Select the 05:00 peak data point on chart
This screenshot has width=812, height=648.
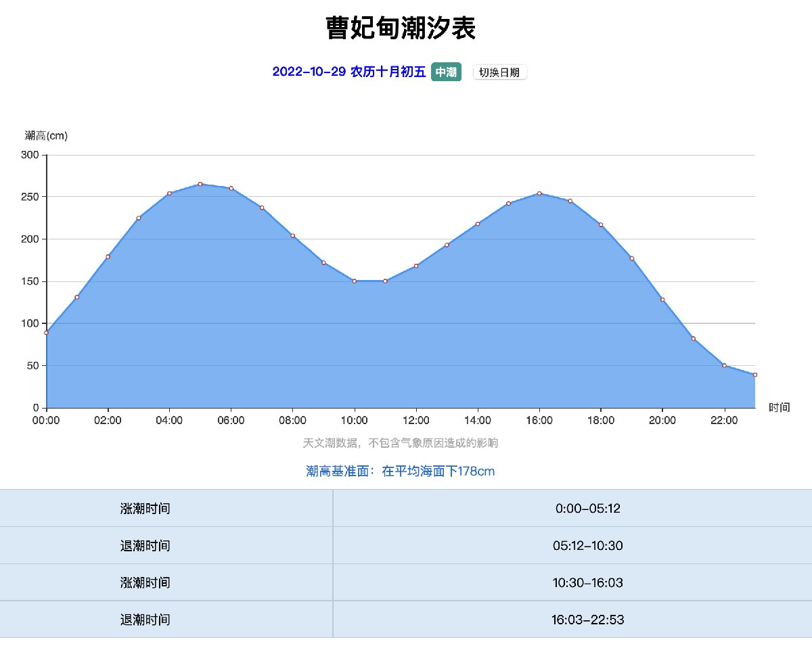click(200, 184)
